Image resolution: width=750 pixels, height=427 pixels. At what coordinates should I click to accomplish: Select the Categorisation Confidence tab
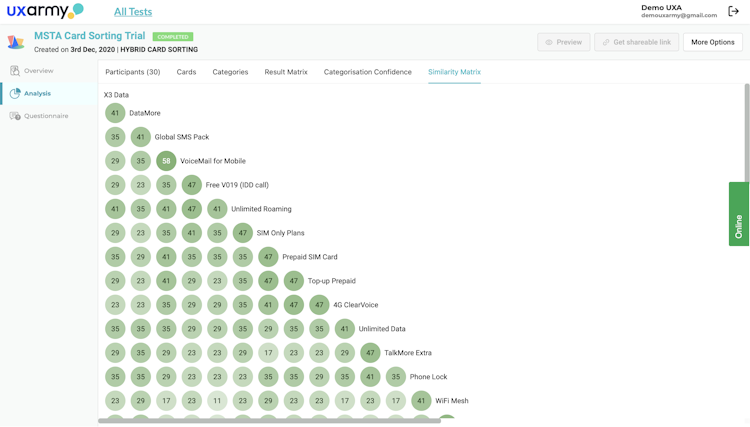[x=367, y=72]
